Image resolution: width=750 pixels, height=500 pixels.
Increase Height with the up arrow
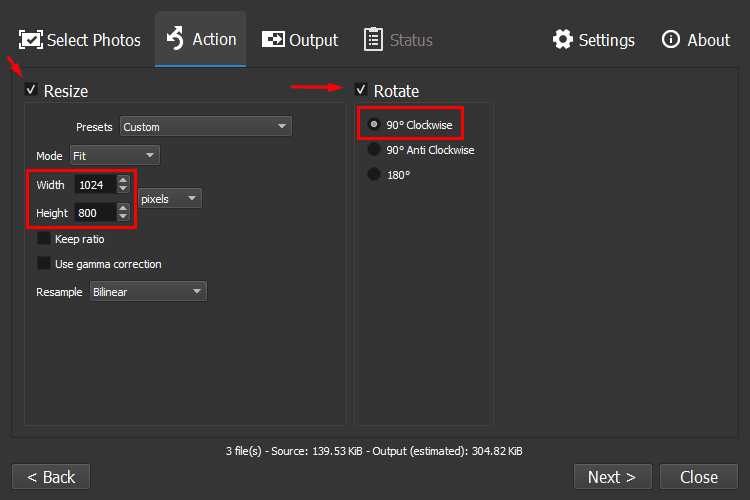point(123,208)
